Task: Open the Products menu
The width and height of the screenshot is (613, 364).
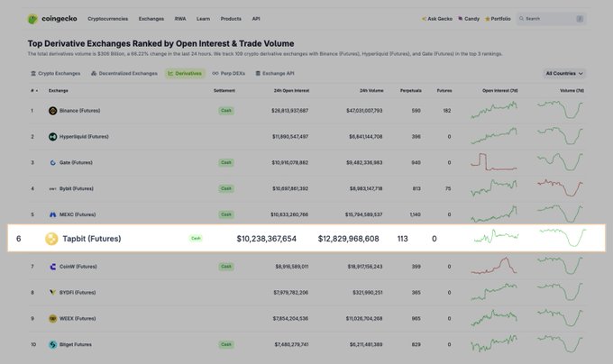Action: pos(231,19)
